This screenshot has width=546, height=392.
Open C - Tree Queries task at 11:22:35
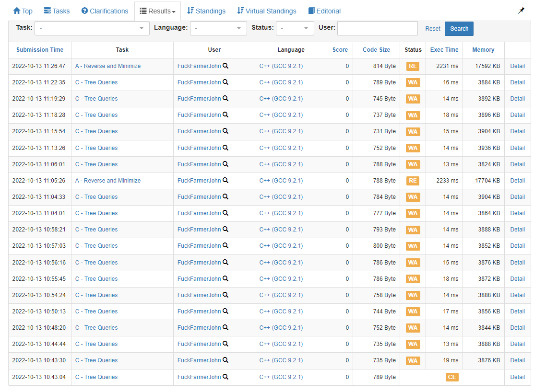96,82
